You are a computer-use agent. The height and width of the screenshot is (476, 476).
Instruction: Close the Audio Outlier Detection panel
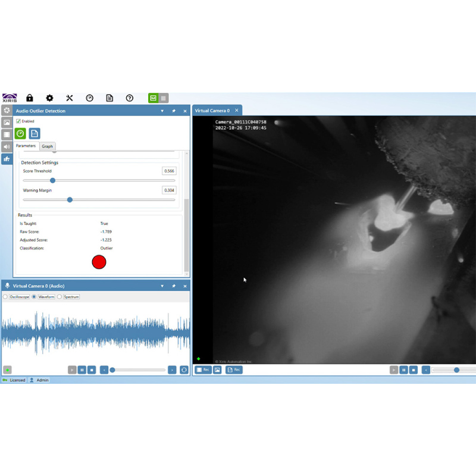tap(185, 111)
